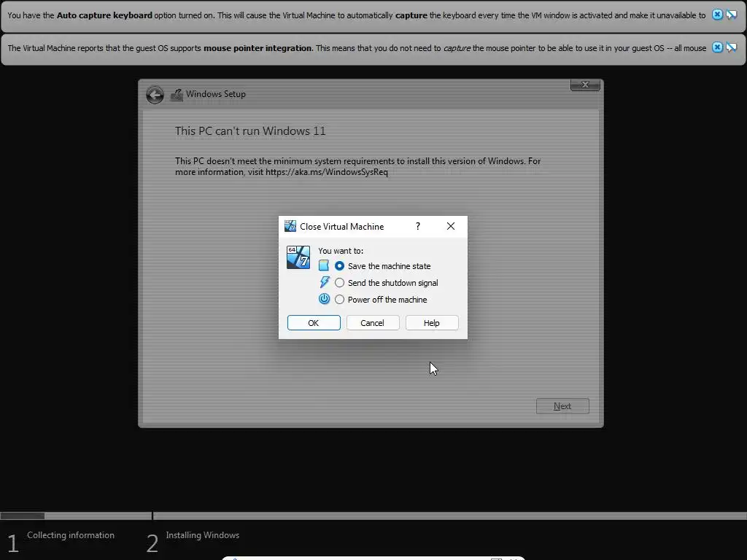Click the VirtualBox icon in dialog title bar
747x560 pixels.
(290, 226)
